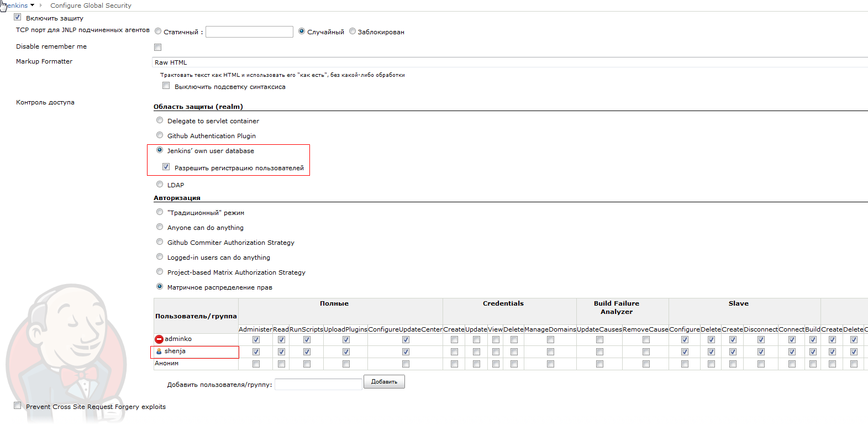Select Logged-in users can do anything
868x425 pixels.
click(160, 257)
